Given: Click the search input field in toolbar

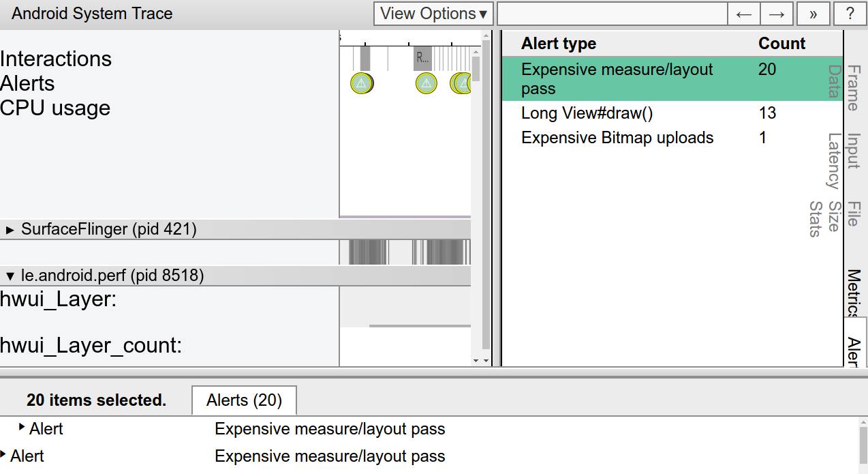Looking at the screenshot, I should (612, 14).
